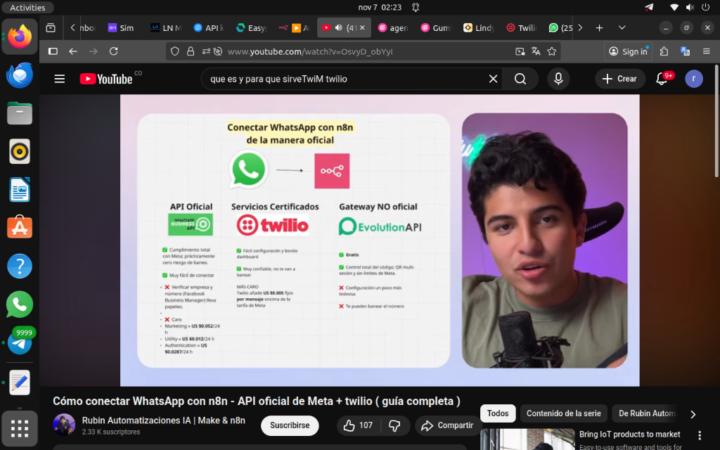Image resolution: width=720 pixels, height=450 pixels.
Task: Open Rhythmbox music player in dock
Action: [x=19, y=151]
